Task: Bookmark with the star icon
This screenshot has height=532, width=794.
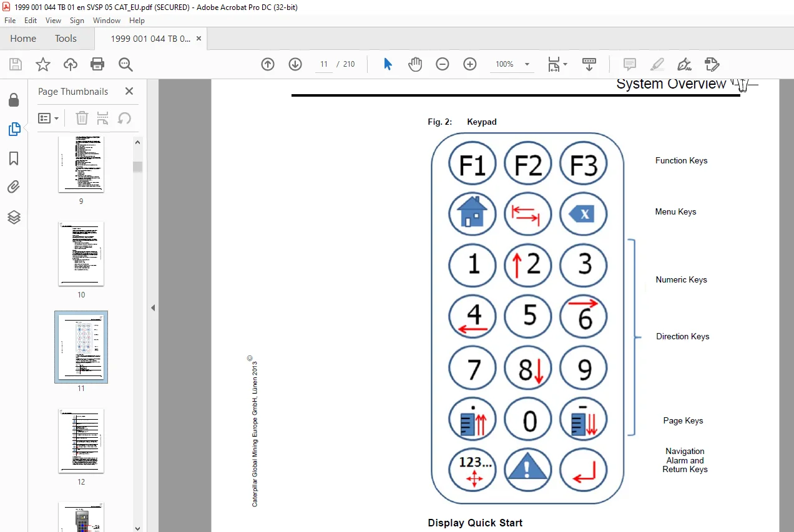Action: point(42,64)
